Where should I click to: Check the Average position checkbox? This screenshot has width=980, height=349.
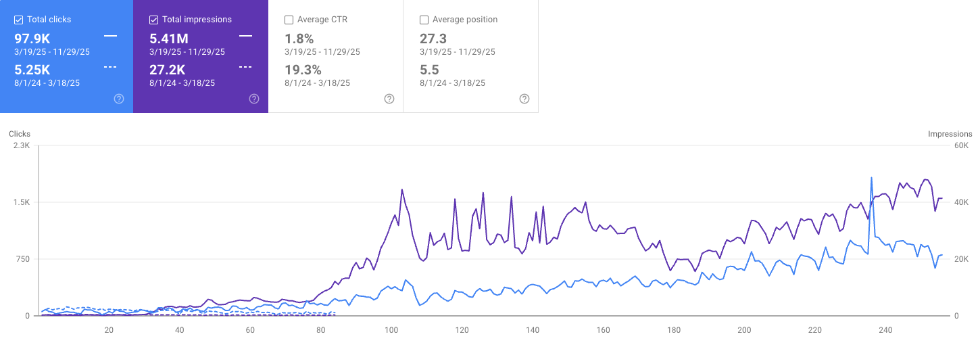pos(424,20)
